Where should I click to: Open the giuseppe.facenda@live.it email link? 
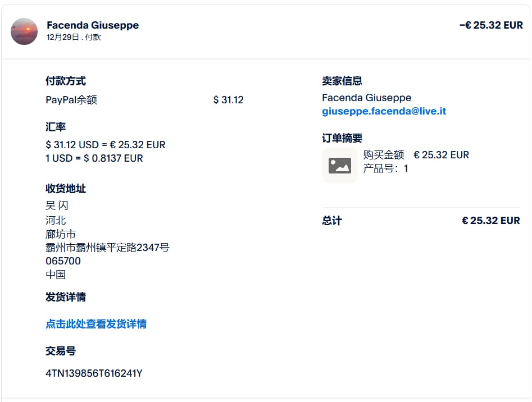(x=384, y=111)
